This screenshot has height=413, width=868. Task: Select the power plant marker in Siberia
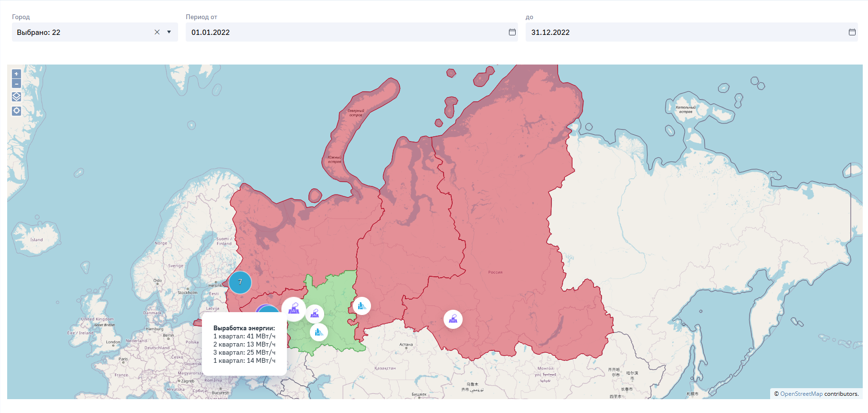point(453,319)
